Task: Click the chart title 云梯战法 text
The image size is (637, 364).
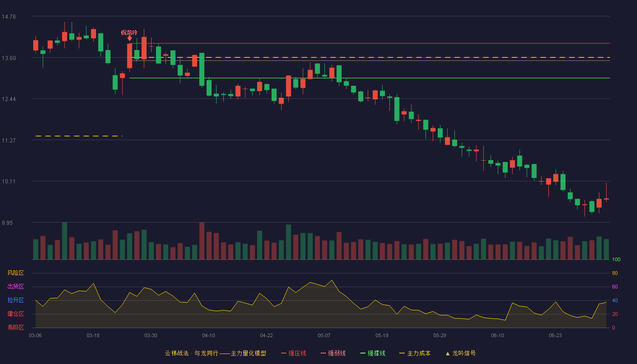Action: click(x=177, y=354)
